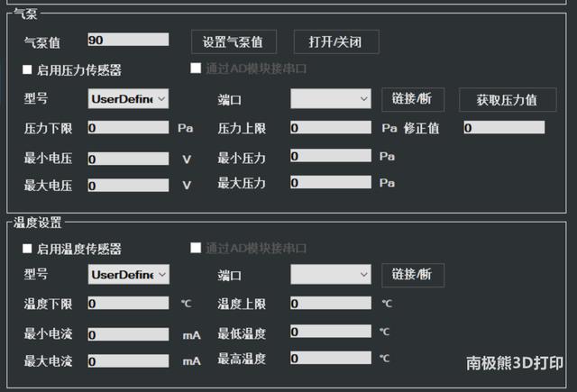Enable the 启用温度传感器 checkbox
This screenshot has width=577, height=392.
click(27, 249)
